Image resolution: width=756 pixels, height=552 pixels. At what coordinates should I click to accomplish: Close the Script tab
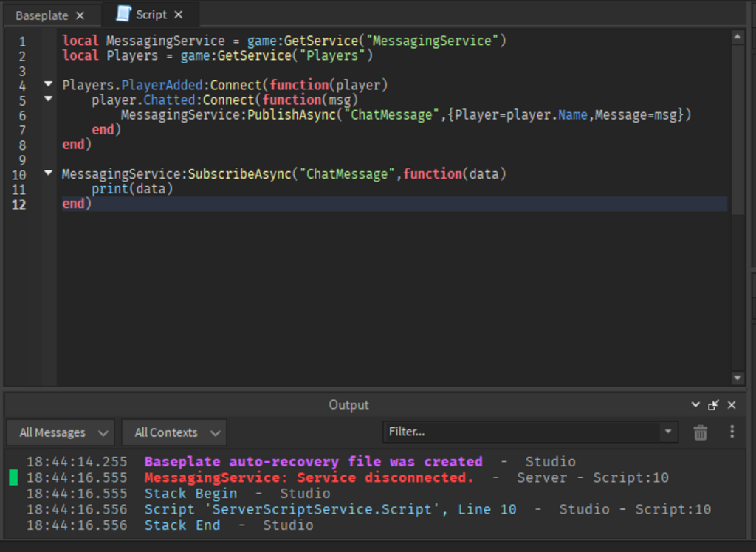pos(179,15)
